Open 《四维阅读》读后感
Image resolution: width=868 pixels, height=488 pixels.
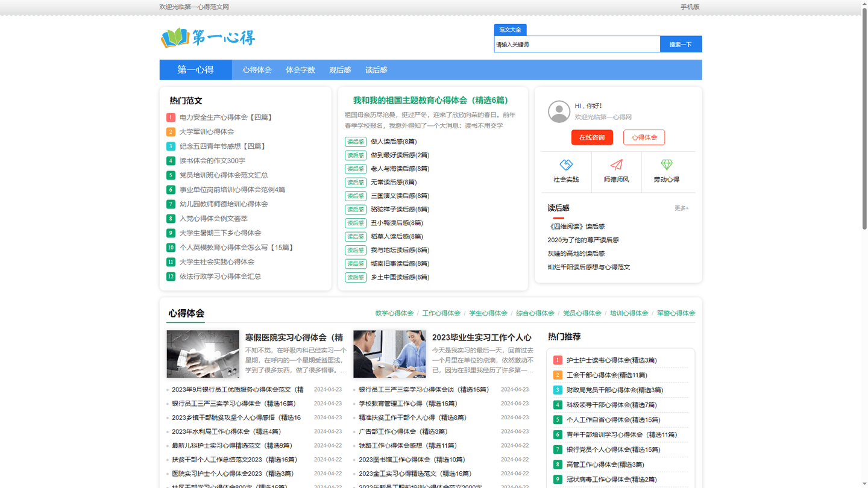pos(576,227)
